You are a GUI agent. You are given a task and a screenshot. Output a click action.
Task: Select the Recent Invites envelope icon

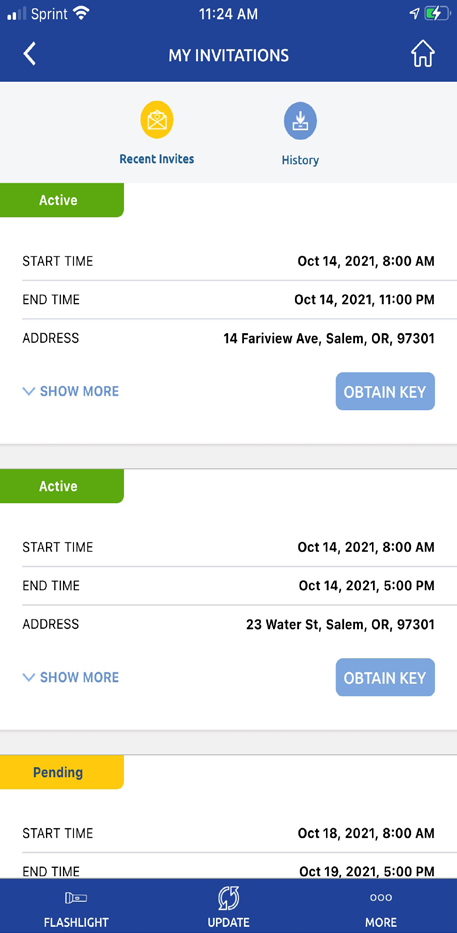pos(156,120)
